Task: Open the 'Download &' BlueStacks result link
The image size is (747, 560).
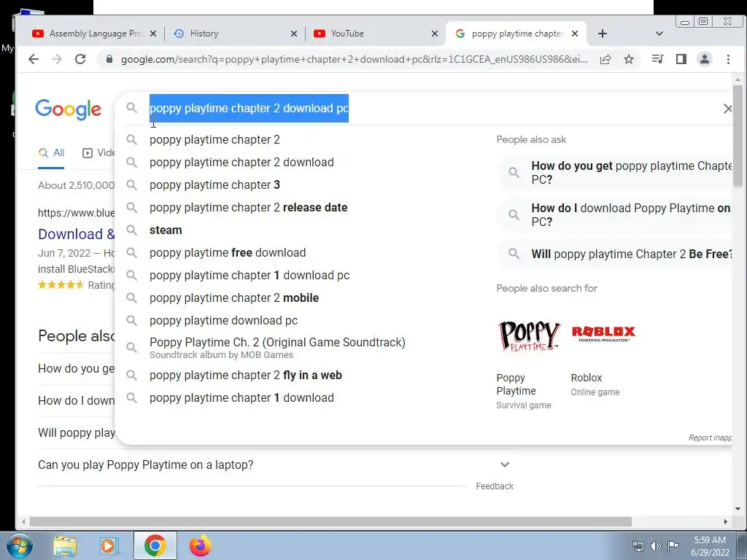Action: [x=76, y=234]
